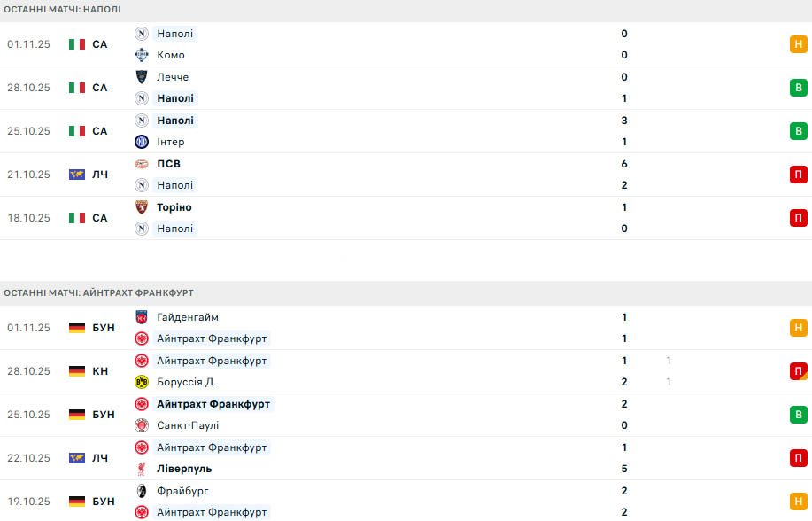Click the Inter team crest icon

click(142, 142)
